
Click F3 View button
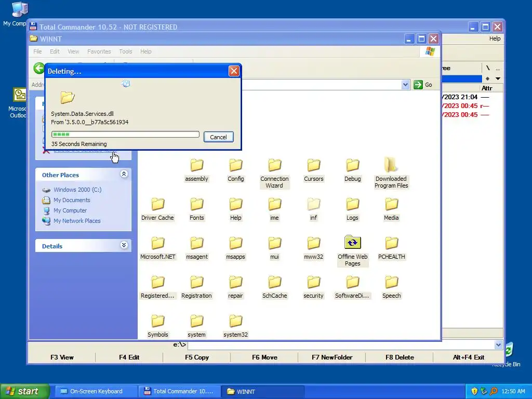(x=62, y=357)
